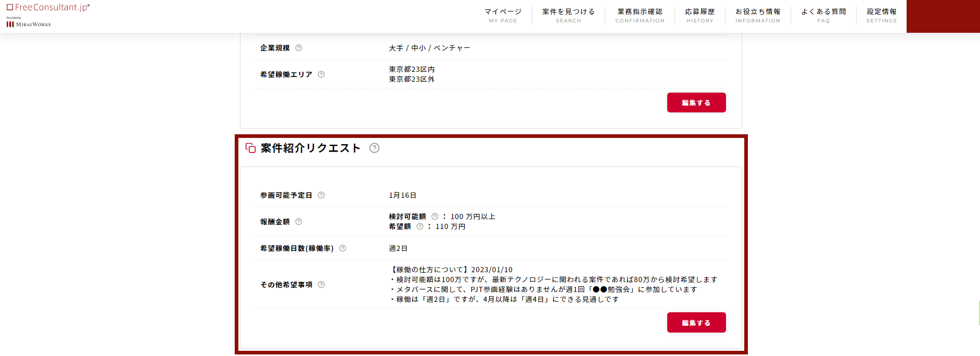Click the 【稼働の仕方について】2023/01/10 line
Viewport: 980px width, 356px height.
tap(451, 270)
